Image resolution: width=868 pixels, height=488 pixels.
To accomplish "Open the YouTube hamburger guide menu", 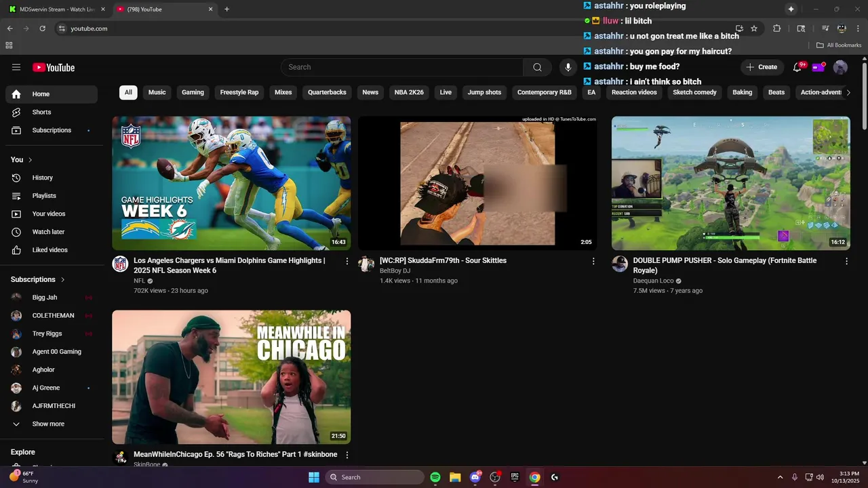I will click(16, 67).
